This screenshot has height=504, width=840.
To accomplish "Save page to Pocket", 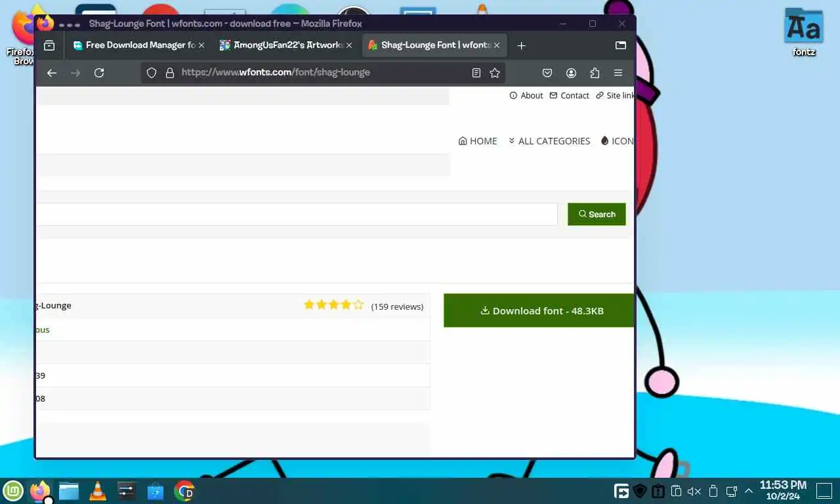I will [547, 73].
